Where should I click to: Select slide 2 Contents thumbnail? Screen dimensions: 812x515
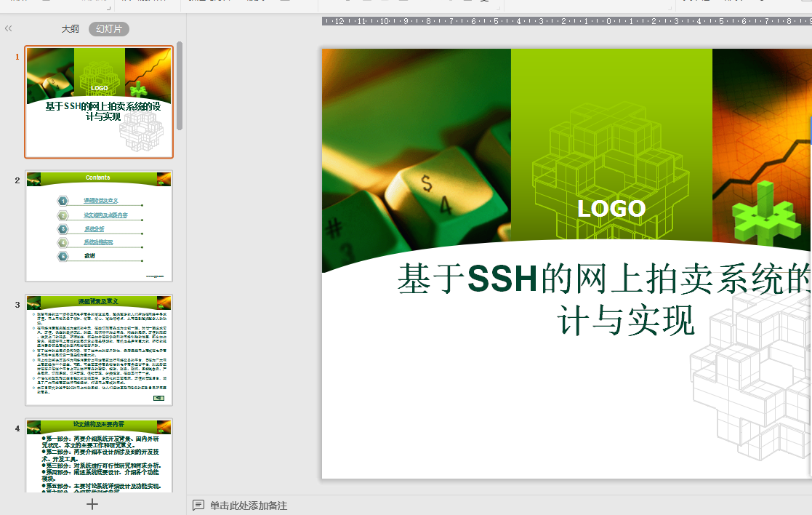pyautogui.click(x=99, y=226)
